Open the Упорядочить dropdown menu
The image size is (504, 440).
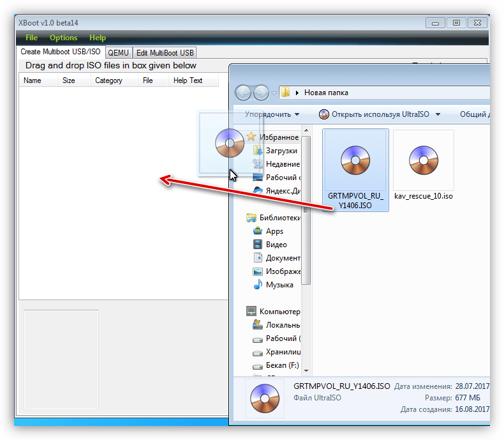(x=272, y=114)
